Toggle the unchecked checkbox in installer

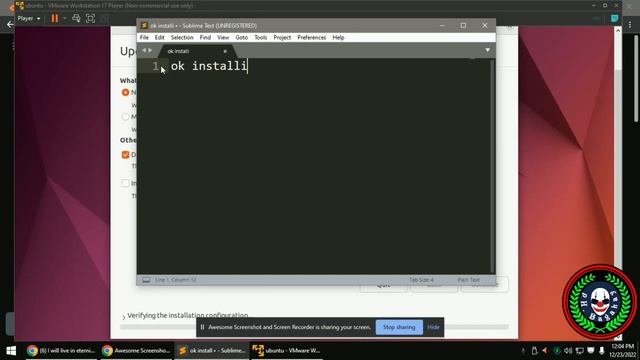coord(125,183)
